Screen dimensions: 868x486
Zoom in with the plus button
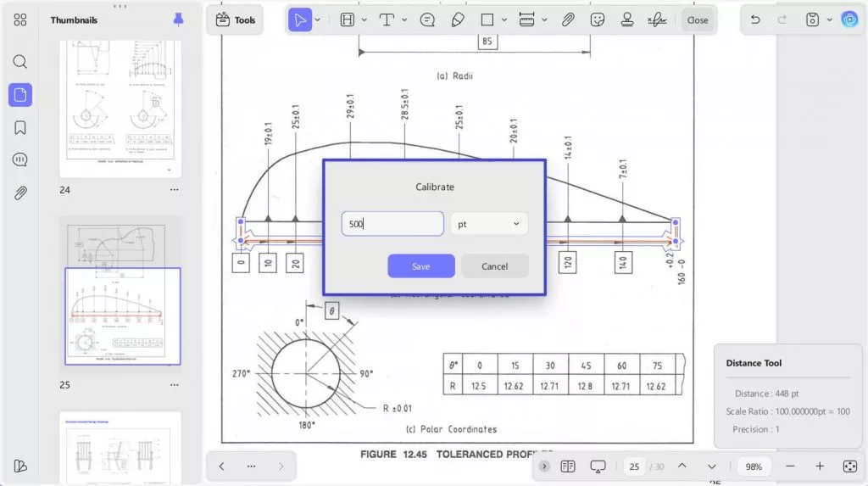(820, 466)
